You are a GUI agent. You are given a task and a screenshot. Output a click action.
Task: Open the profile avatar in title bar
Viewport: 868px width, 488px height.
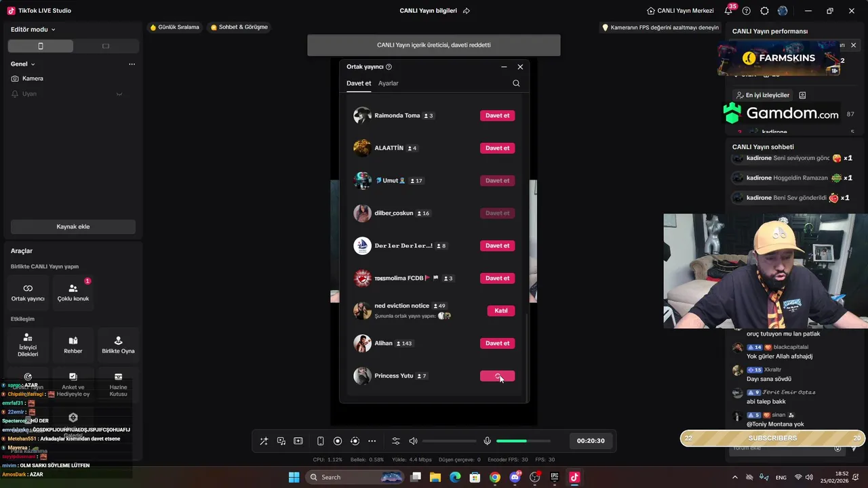click(783, 11)
